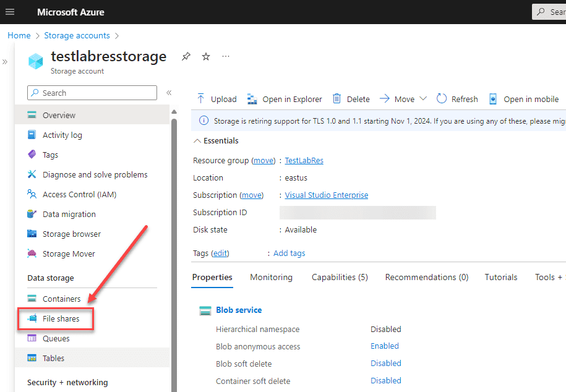Click the Delete trash can icon
This screenshot has height=392, width=566.
coord(337,98)
